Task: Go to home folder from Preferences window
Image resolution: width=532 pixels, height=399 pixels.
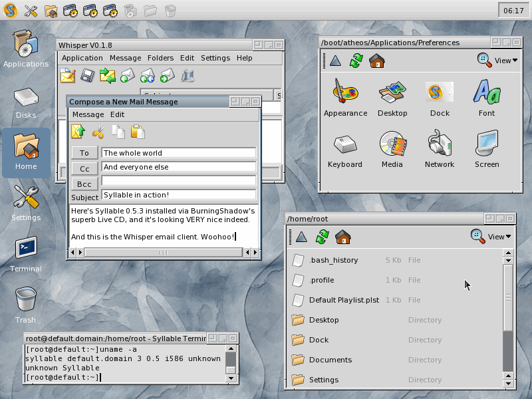Action: pos(376,61)
